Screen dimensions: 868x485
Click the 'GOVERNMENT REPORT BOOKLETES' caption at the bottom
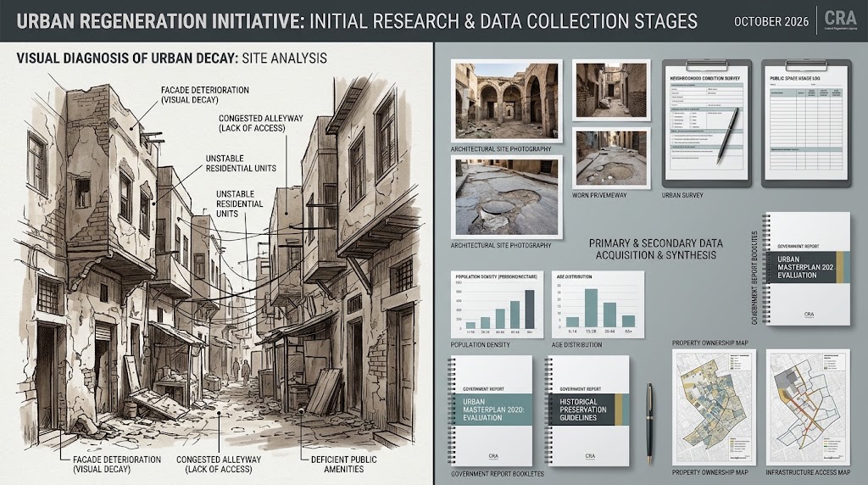497,474
